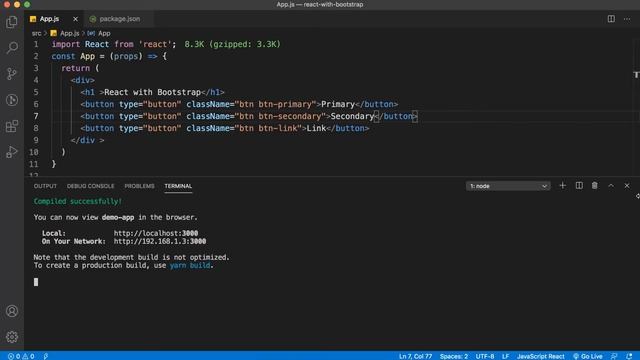
Task: Switch to the OUTPUT panel tab
Action: 45,186
